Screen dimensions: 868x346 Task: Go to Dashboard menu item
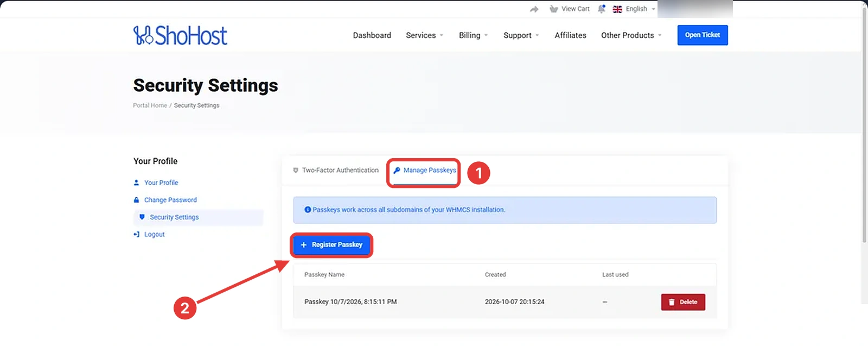[x=372, y=35]
